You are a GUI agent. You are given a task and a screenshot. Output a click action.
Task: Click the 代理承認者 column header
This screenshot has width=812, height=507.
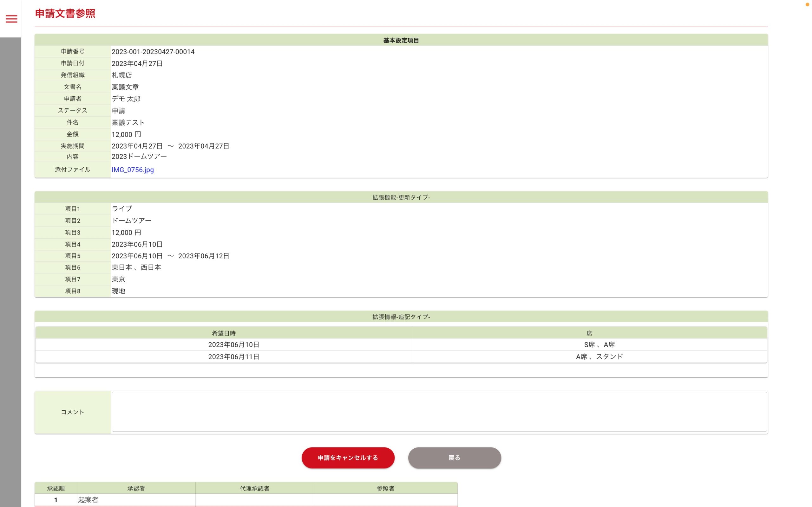point(254,488)
